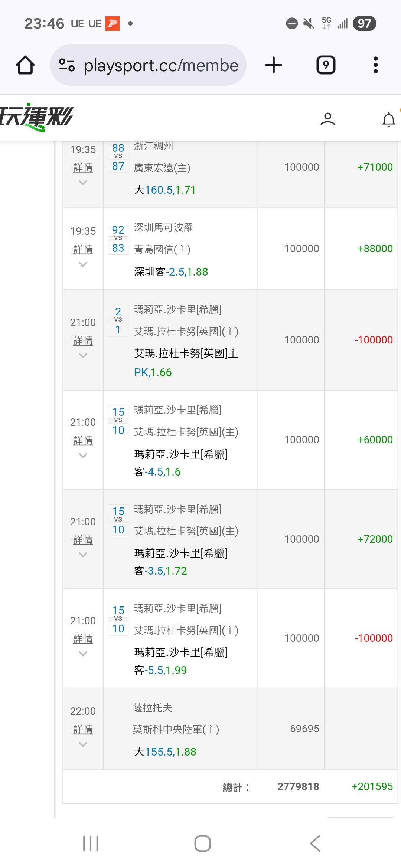Expand the 深圳馬可波羅 vs 青島國信 row chevron
This screenshot has width=401, height=868.
(83, 264)
